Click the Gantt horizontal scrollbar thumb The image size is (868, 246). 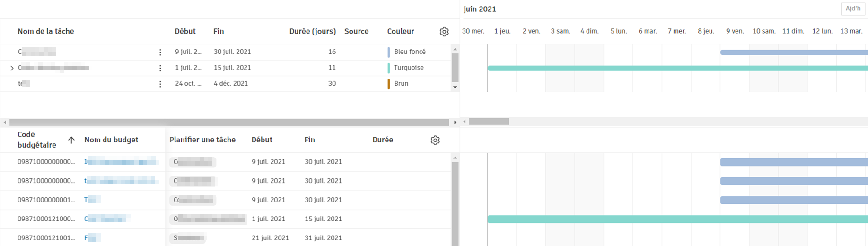pos(489,122)
